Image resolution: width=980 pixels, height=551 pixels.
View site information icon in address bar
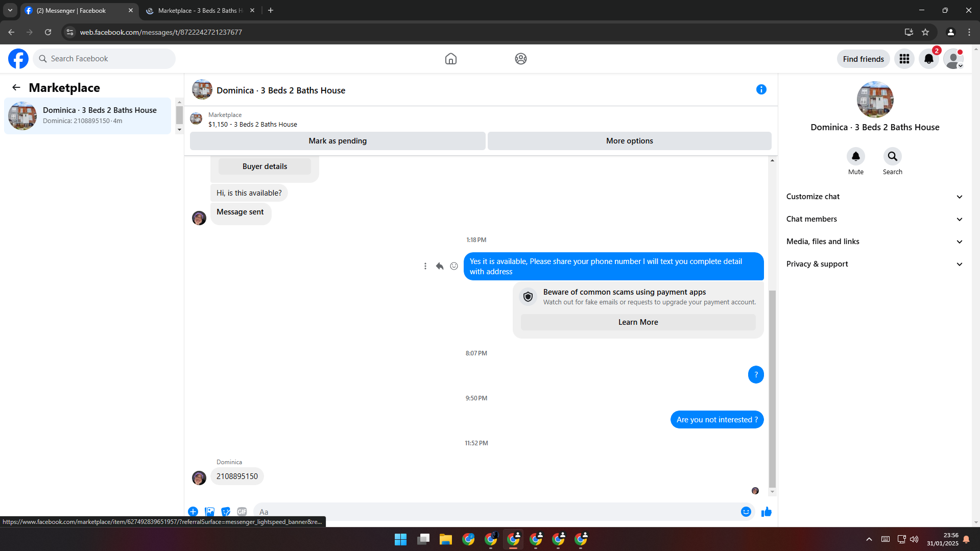click(70, 32)
